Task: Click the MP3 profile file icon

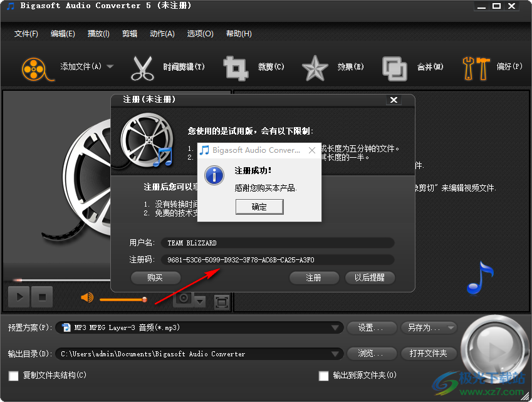Action: pyautogui.click(x=66, y=327)
